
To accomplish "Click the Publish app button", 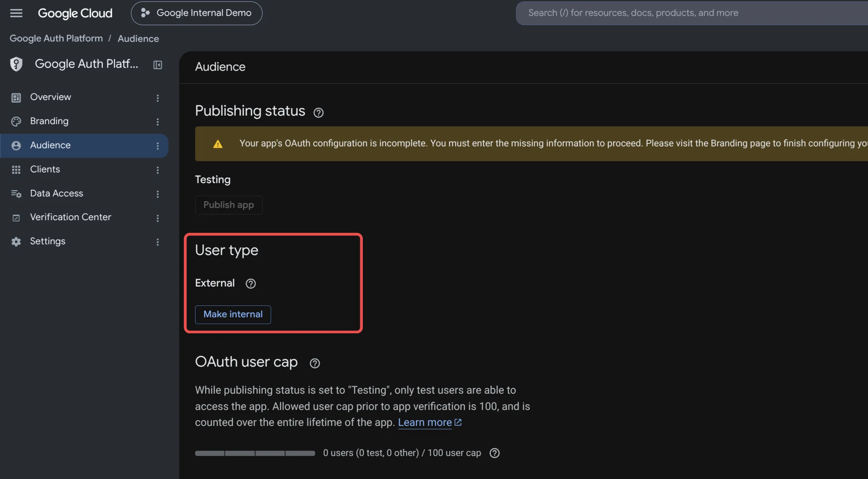I will (x=229, y=205).
